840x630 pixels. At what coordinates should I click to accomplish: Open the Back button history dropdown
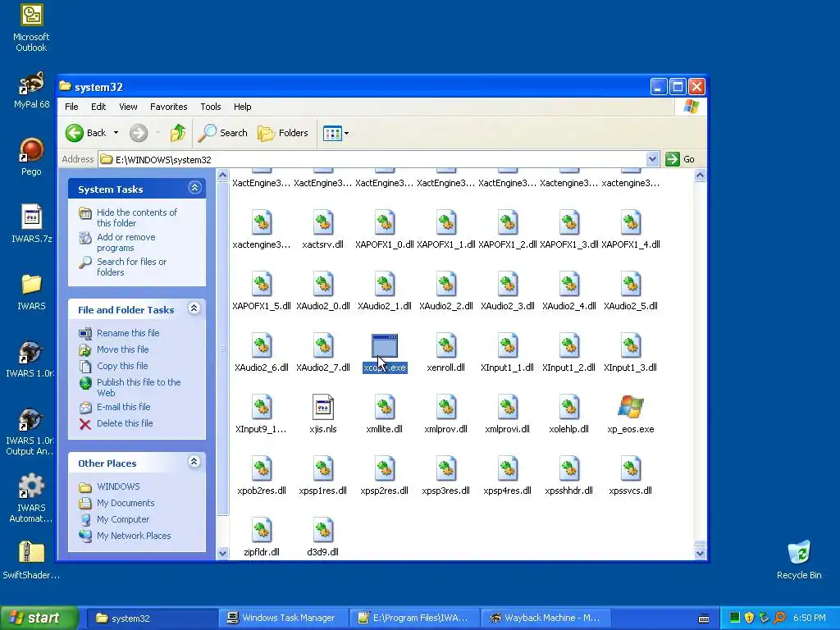[116, 133]
